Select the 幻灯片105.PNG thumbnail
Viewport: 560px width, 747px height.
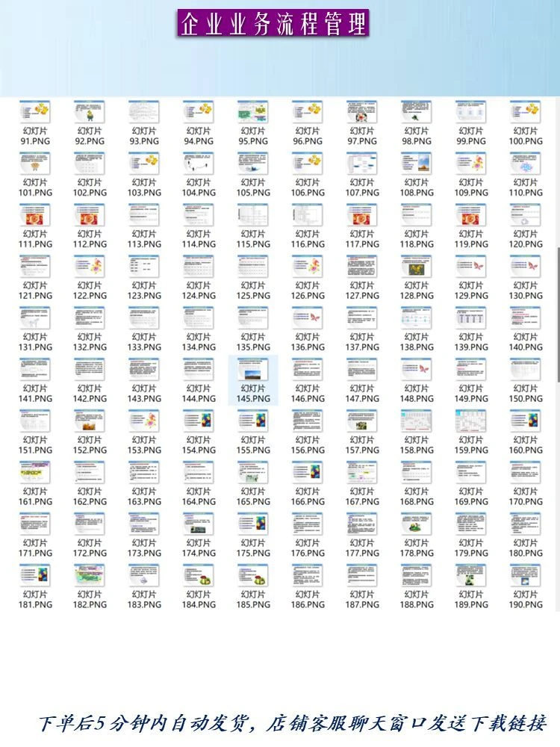pyautogui.click(x=253, y=164)
